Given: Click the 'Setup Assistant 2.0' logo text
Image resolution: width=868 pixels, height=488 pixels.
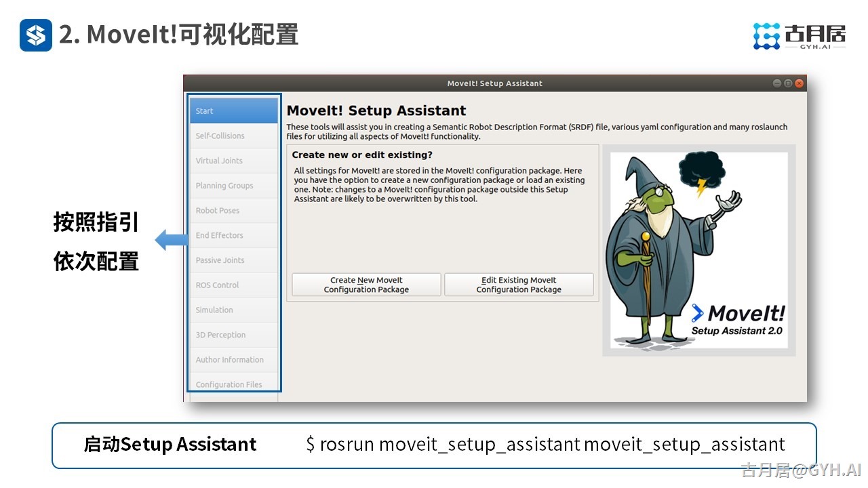Looking at the screenshot, I should point(737,331).
